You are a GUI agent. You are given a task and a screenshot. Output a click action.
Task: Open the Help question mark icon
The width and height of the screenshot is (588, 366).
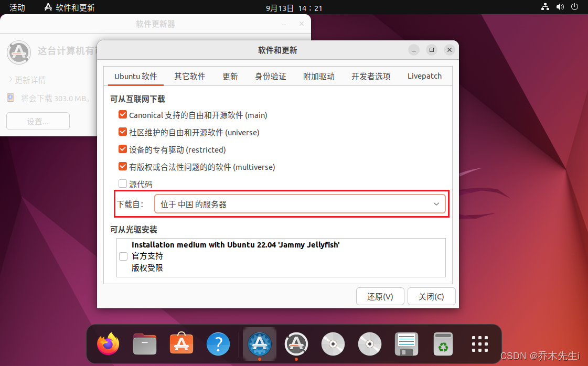point(218,344)
